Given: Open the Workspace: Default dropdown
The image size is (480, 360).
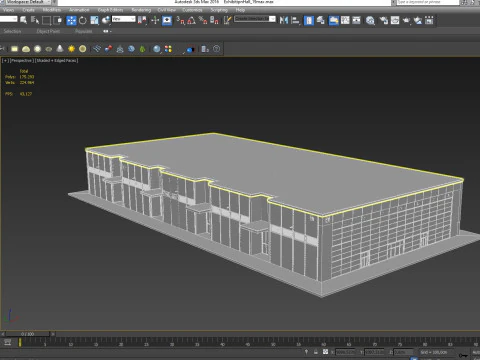Looking at the screenshot, I should 28,2.
